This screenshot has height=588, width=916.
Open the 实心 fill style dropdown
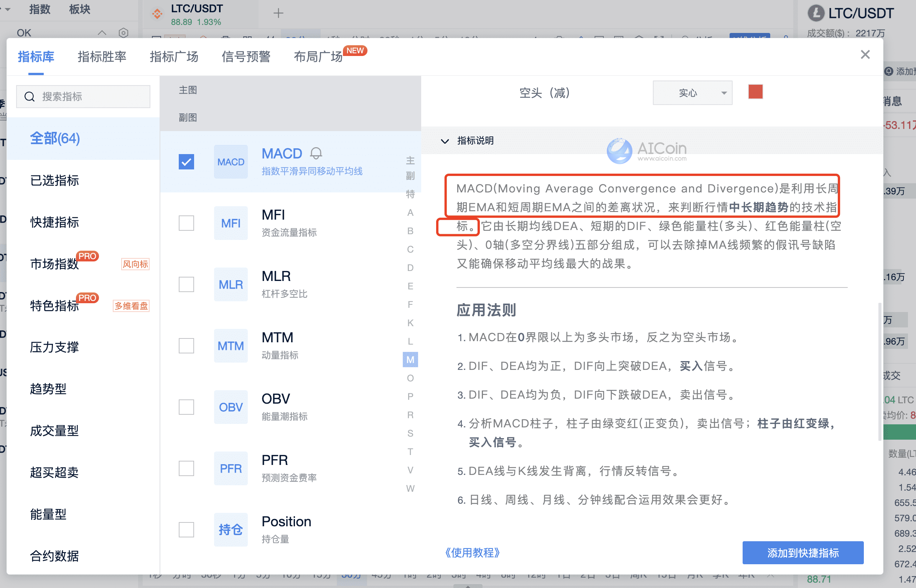[x=693, y=93]
